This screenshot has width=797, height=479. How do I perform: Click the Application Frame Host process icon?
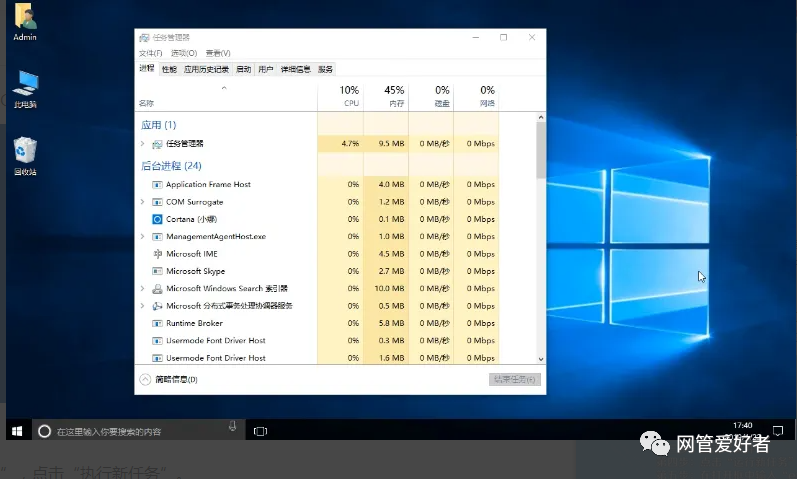coord(157,185)
